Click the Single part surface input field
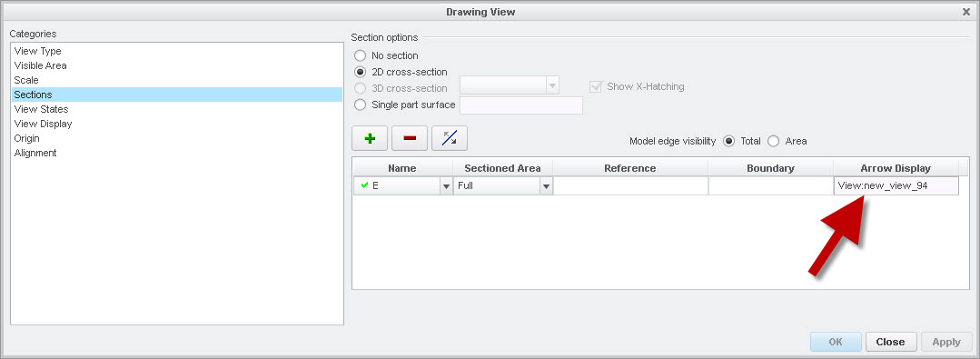 point(521,105)
